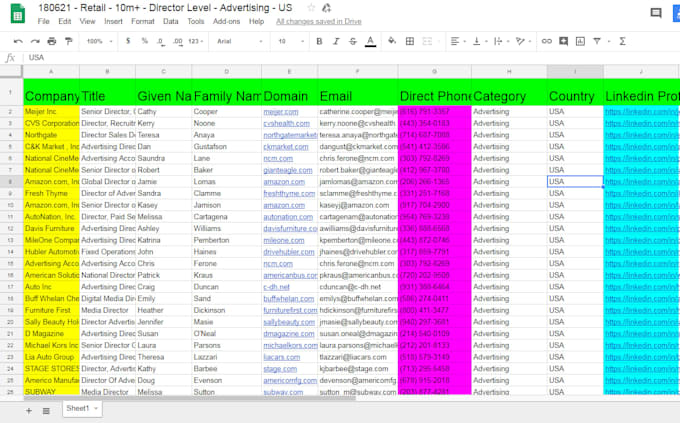Open the Functions sigma icon

622,41
